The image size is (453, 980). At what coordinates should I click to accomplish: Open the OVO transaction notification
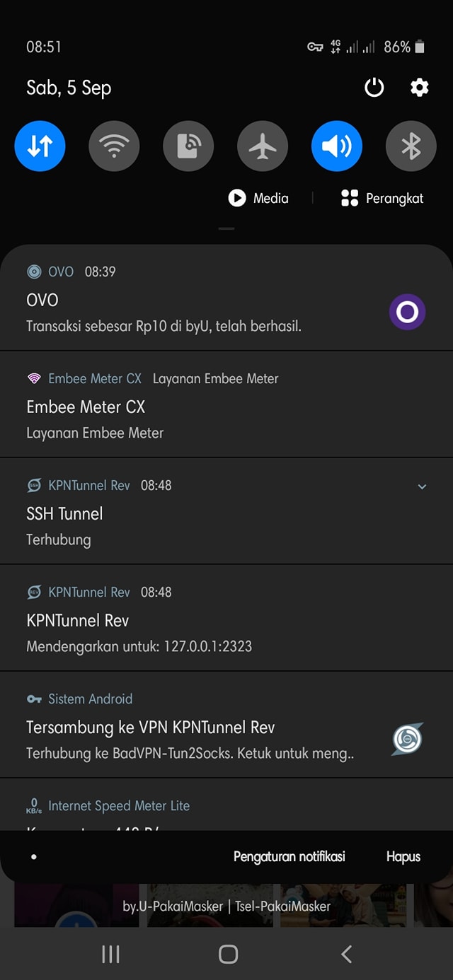tap(226, 298)
